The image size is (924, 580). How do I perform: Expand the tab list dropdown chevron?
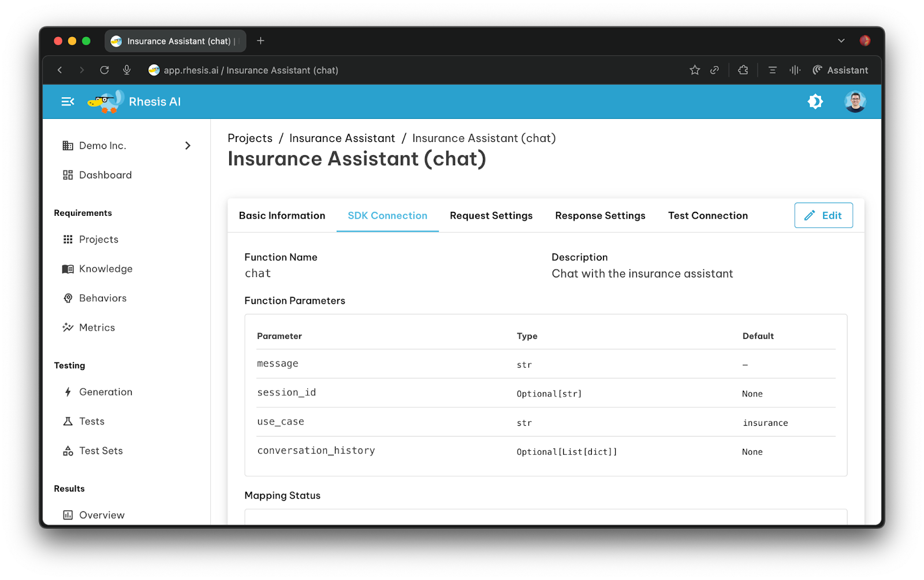[x=841, y=40]
